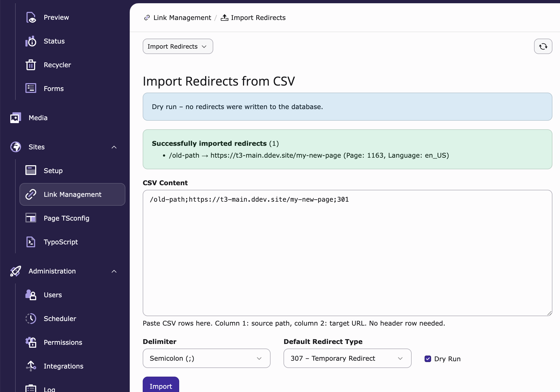This screenshot has height=392, width=560.
Task: Click breadcrumb import upload icon
Action: [224, 18]
